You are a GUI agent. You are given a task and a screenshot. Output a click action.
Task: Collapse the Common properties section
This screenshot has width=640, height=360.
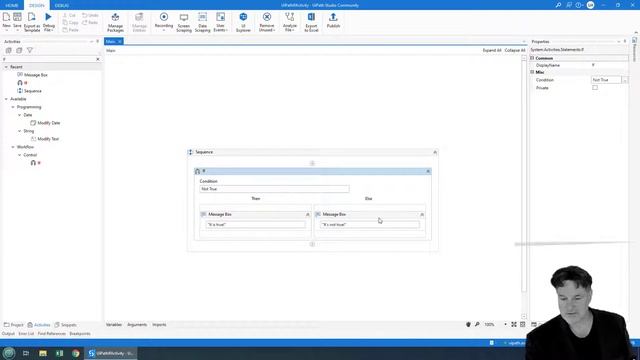pos(532,58)
